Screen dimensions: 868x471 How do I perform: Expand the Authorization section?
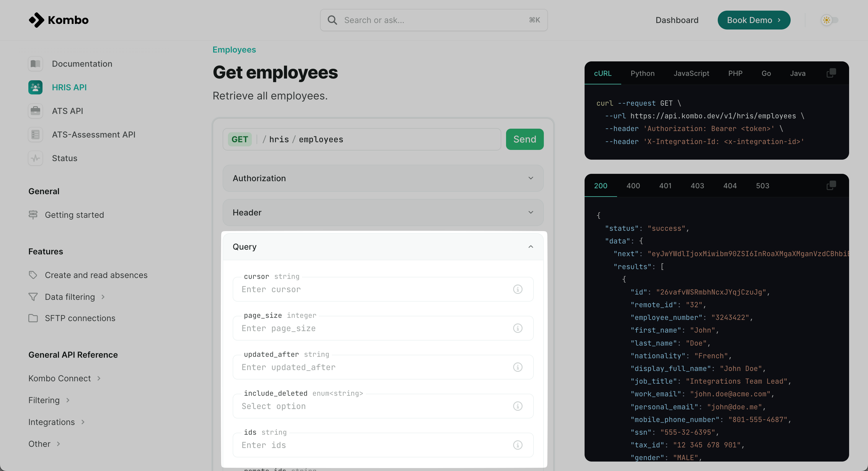click(383, 178)
